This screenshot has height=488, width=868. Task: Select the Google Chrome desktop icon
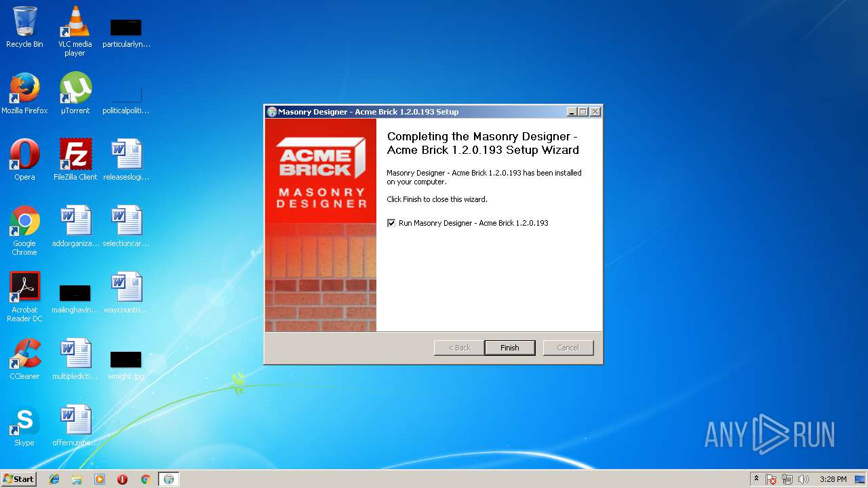[x=24, y=231]
